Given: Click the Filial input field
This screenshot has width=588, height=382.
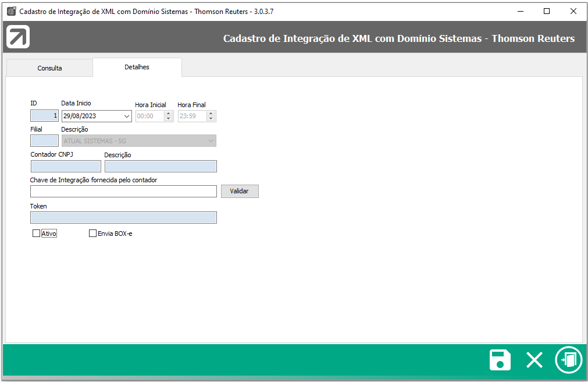Looking at the screenshot, I should (44, 141).
